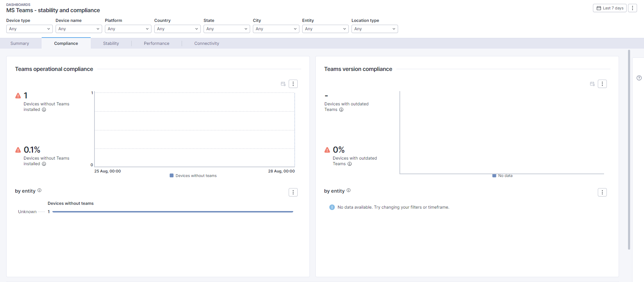This screenshot has height=282, width=644.
Task: Click the Unknown entity row label
Action: point(27,212)
